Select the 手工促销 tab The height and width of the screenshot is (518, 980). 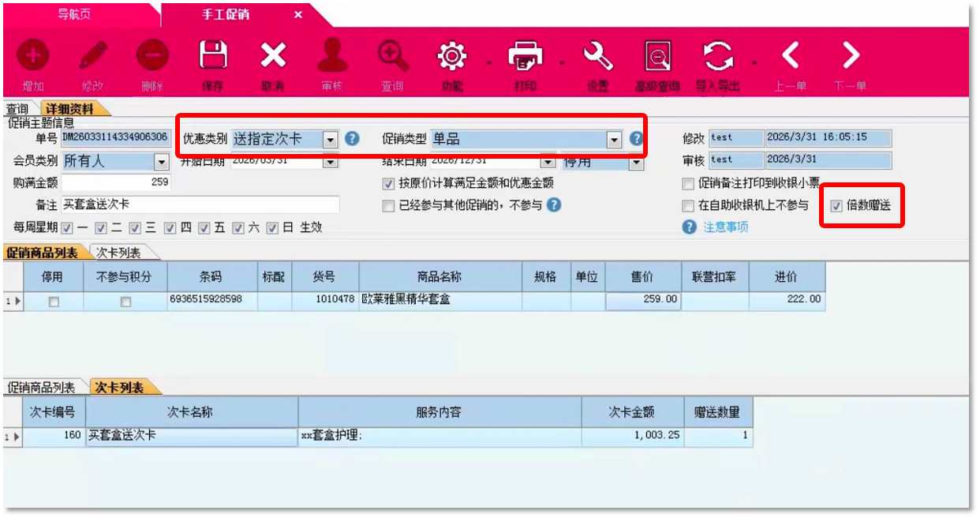(226, 15)
